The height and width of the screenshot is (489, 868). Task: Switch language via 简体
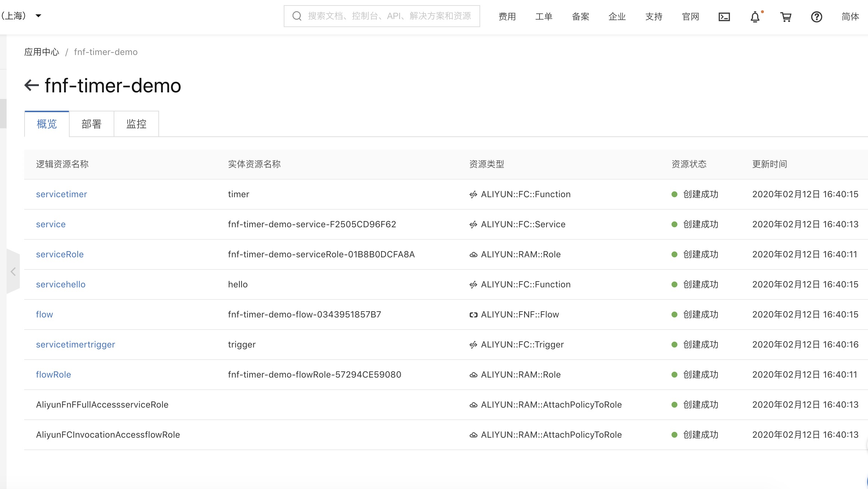850,16
